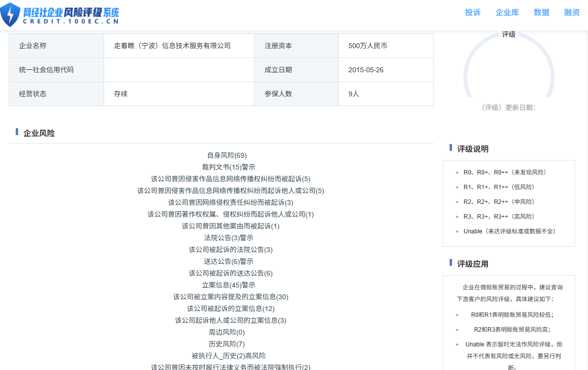Open 裁判文书(15)警示 entry
This screenshot has width=588, height=370.
(x=228, y=167)
